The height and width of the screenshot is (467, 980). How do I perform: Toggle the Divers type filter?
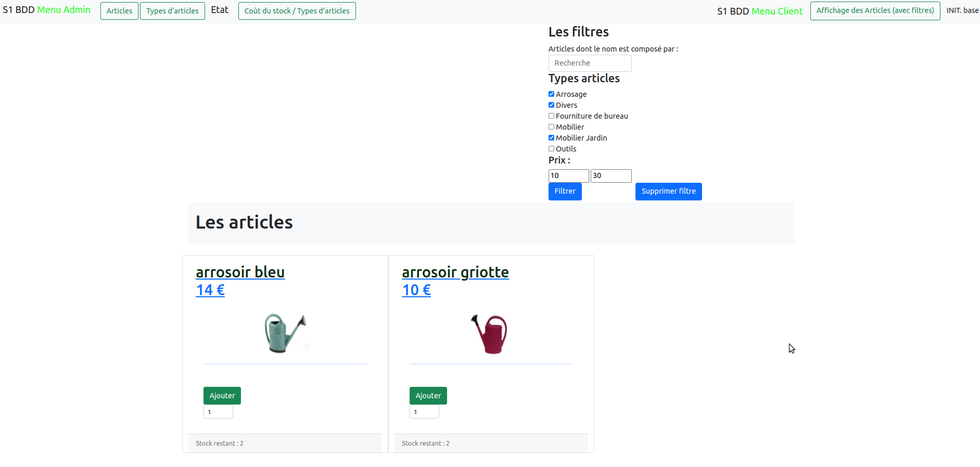click(x=551, y=105)
